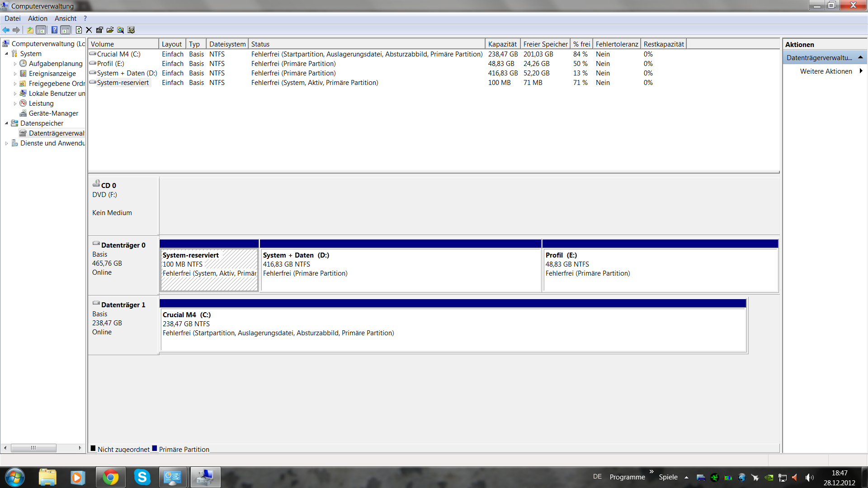Open the Aktion menu
This screenshot has width=868, height=488.
tap(38, 19)
